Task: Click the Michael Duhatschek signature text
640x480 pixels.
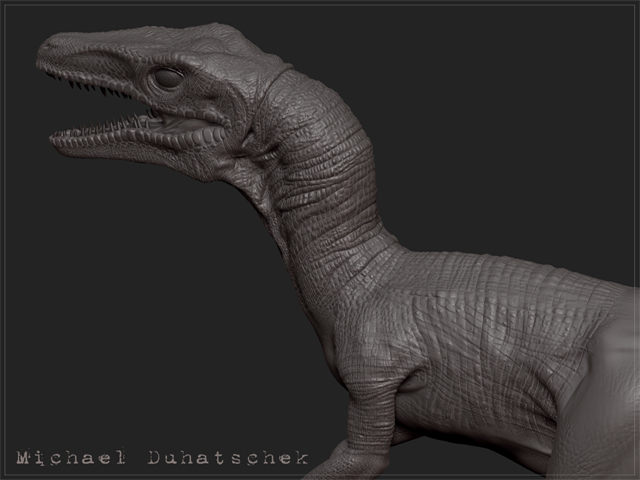Action: (162, 457)
